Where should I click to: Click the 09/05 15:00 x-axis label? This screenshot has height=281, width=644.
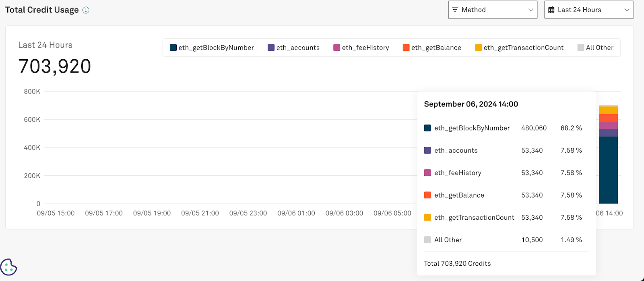(x=56, y=213)
